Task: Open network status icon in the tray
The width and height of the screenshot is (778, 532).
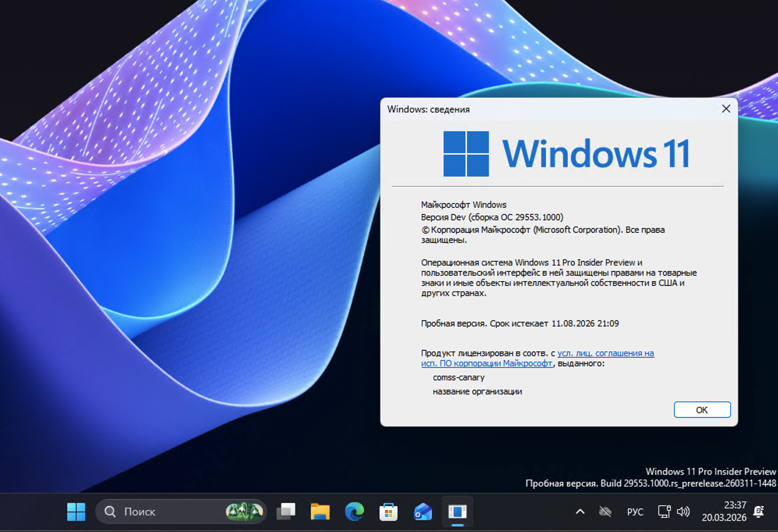Action: pos(664,512)
